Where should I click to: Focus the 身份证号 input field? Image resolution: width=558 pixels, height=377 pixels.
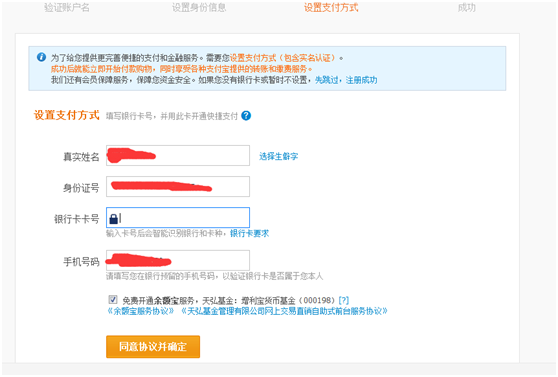point(178,186)
